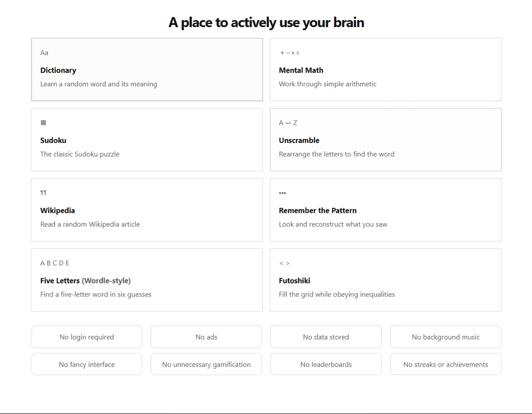The image size is (532, 414).
Task: Click the 'No unnecessary gamification' badge
Action: 206,364
